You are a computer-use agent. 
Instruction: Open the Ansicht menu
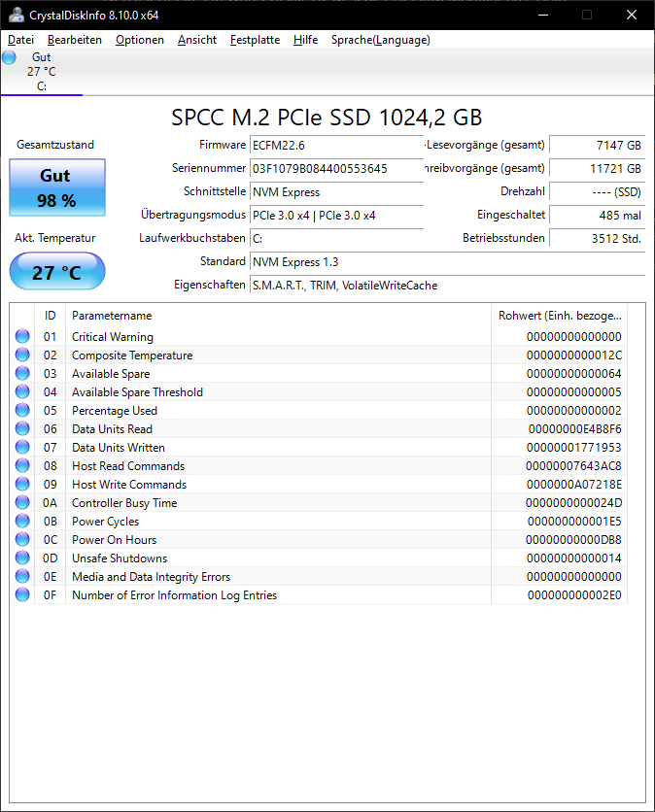tap(197, 40)
